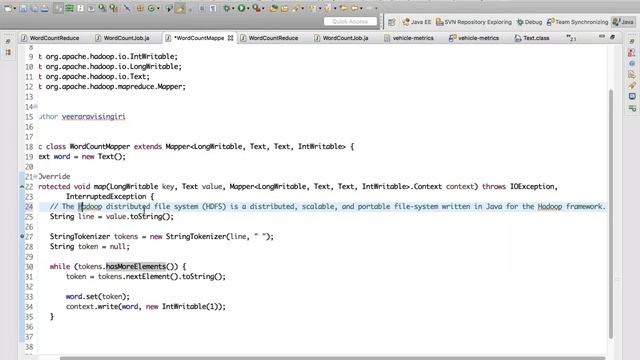The height and width of the screenshot is (360, 640).
Task: Click the highlighted hasMoreElements text
Action: [136, 267]
